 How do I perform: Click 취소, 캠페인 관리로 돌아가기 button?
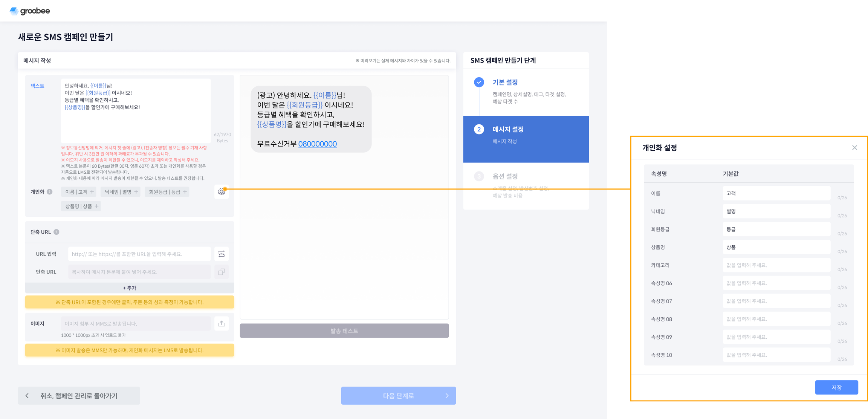(79, 396)
